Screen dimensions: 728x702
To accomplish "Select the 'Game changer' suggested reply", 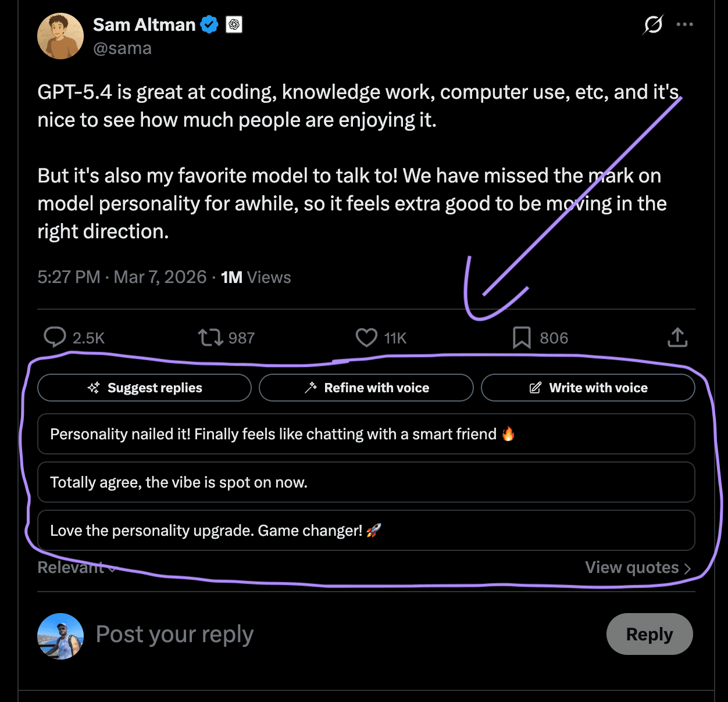I will click(x=366, y=530).
